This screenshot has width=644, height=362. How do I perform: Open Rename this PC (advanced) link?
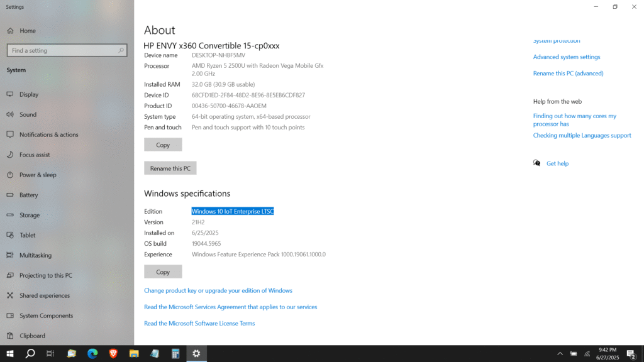pos(568,74)
